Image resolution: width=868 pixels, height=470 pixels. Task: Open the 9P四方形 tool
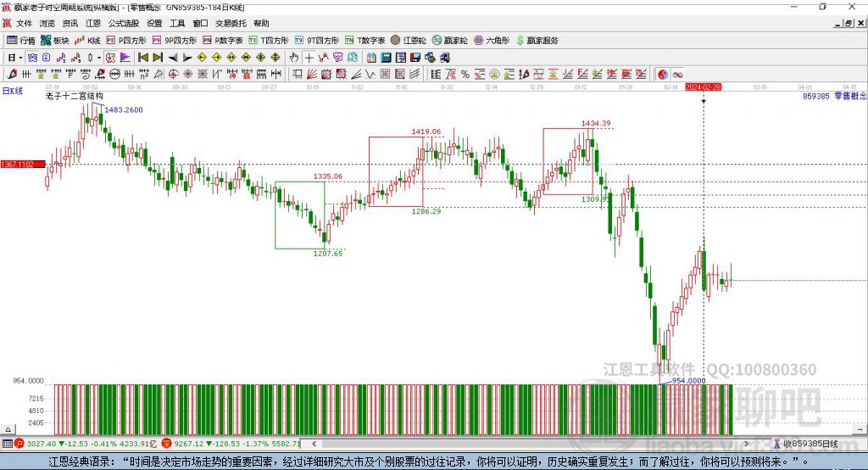coord(175,41)
